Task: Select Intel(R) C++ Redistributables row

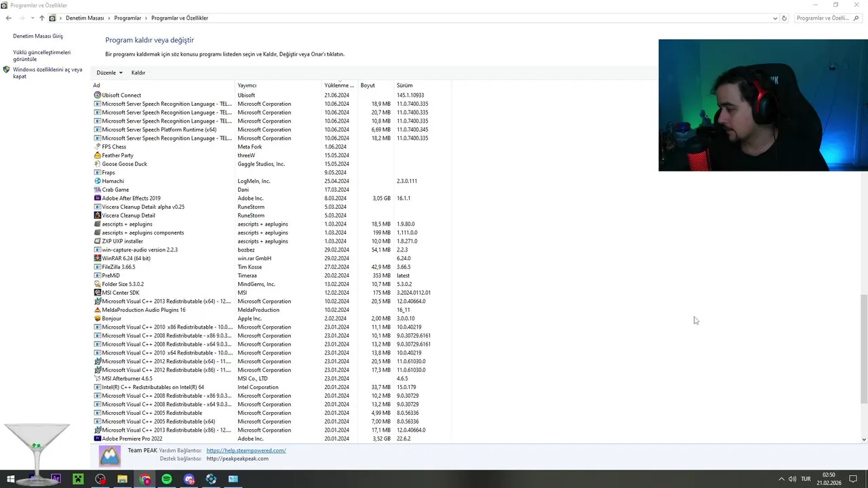Action: point(271,387)
